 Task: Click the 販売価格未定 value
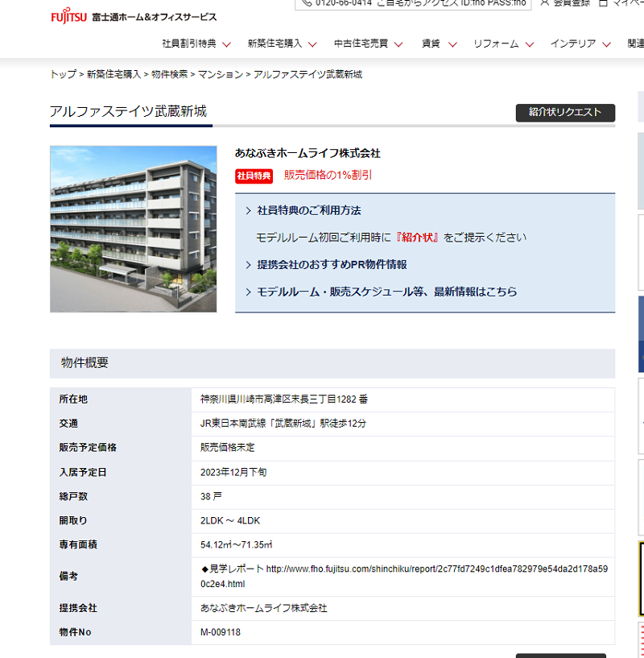click(x=227, y=447)
